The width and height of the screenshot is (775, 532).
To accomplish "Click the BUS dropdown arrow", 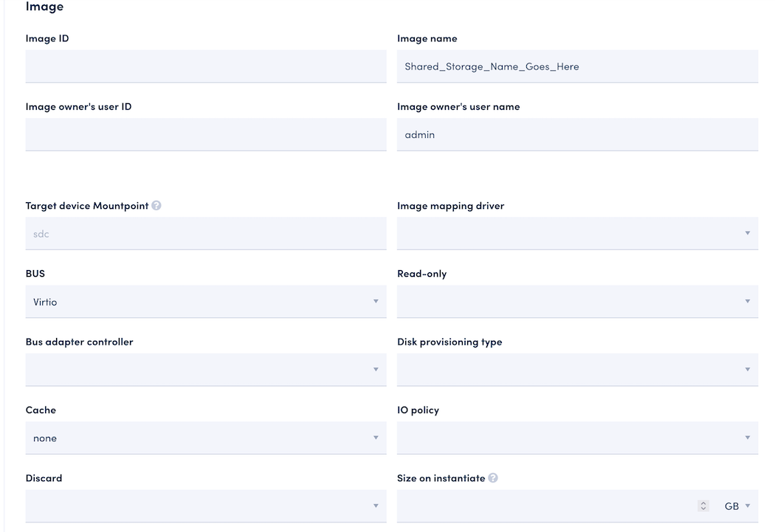I will pyautogui.click(x=376, y=302).
